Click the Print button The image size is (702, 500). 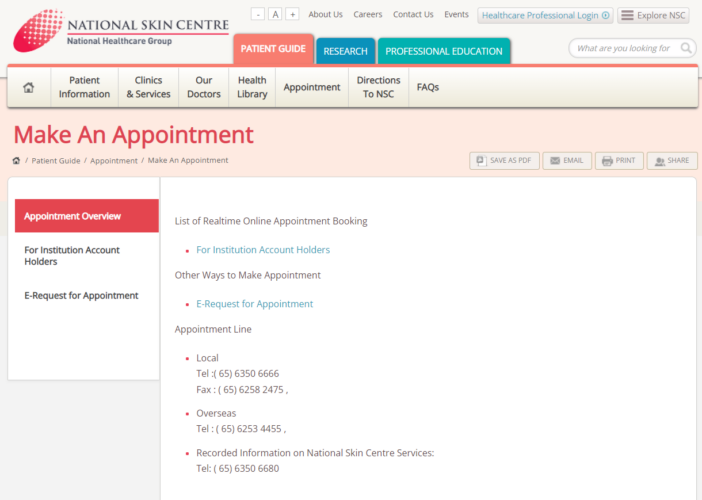click(619, 161)
